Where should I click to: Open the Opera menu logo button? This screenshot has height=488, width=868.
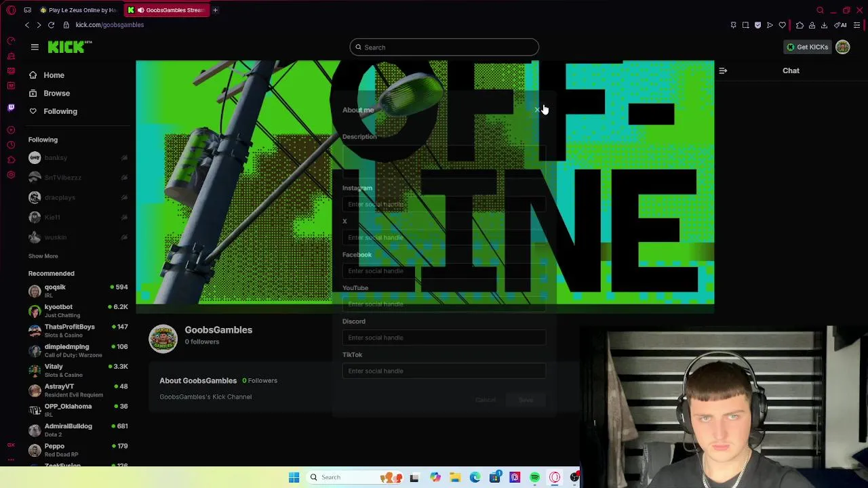click(11, 10)
